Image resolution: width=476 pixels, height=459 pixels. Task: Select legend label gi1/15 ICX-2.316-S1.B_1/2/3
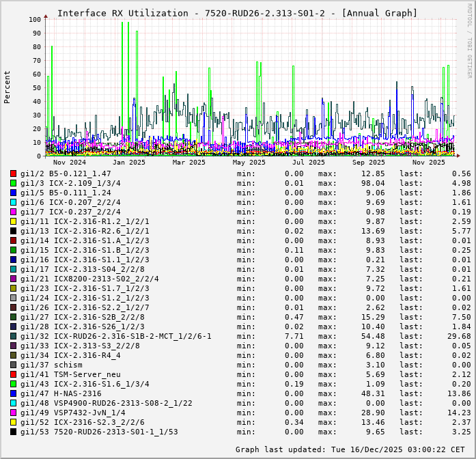85,250
